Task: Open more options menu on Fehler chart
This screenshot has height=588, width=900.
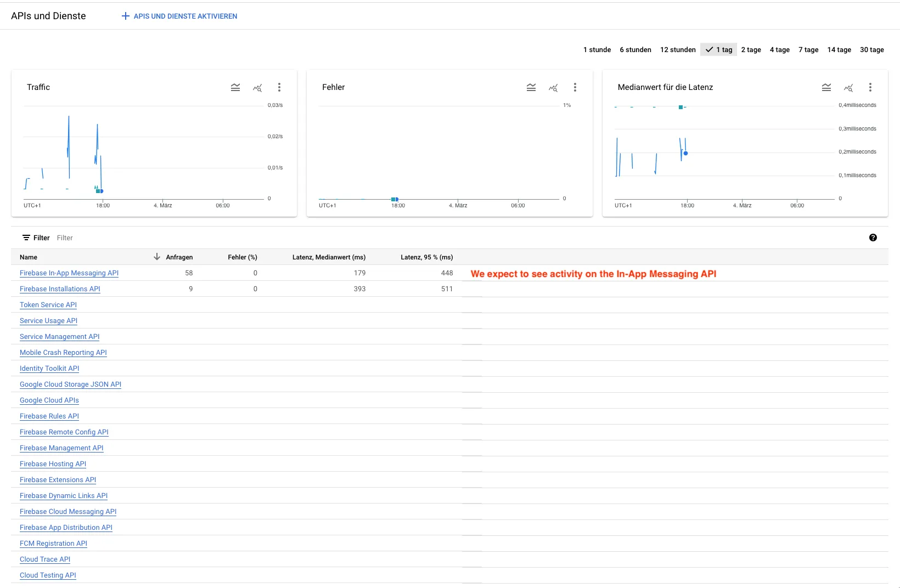Action: pos(575,87)
